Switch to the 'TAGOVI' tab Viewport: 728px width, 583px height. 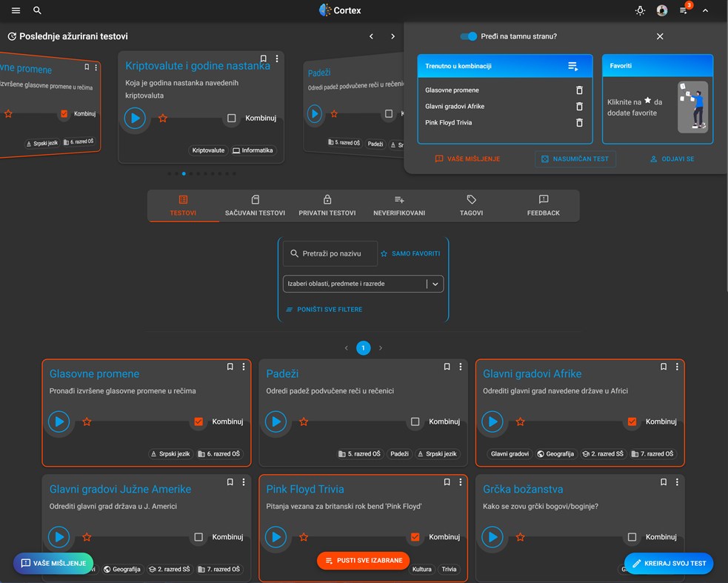pyautogui.click(x=471, y=207)
